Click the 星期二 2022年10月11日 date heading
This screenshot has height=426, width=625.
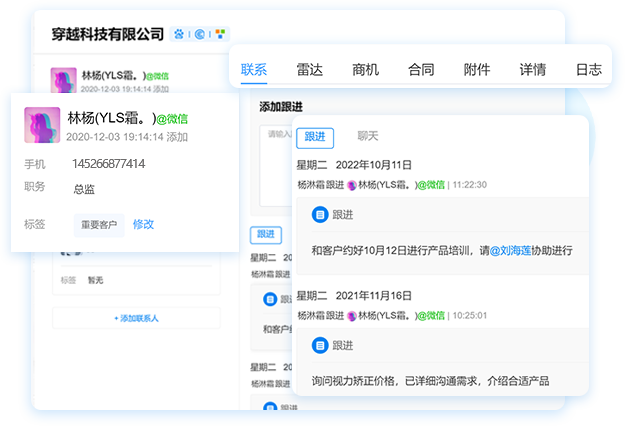[x=354, y=165]
